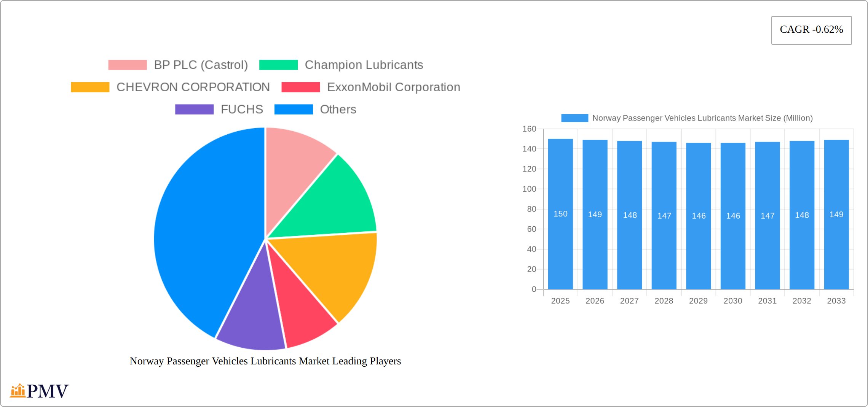The height and width of the screenshot is (407, 868).
Task: Click the Champion Lubricants green legend swatch
Action: pos(278,65)
